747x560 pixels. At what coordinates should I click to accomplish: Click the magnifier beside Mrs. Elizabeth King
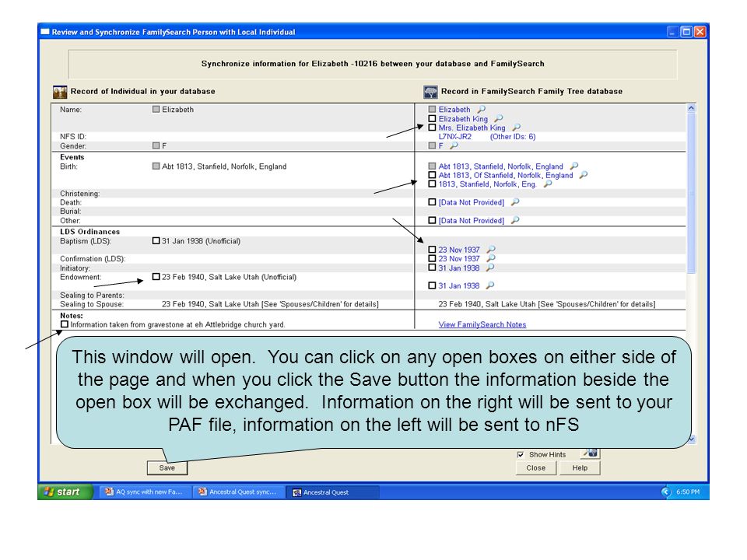(x=516, y=128)
